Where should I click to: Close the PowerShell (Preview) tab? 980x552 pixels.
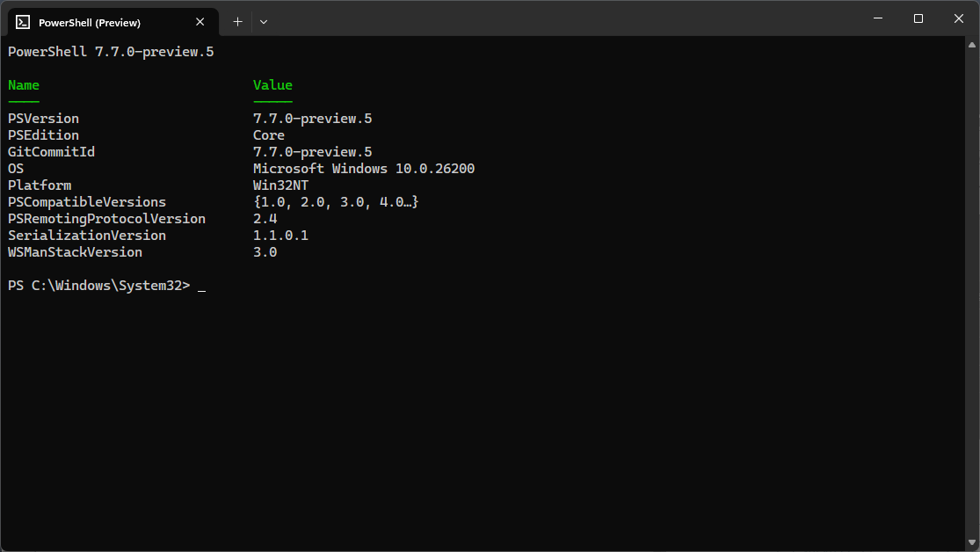coord(200,22)
